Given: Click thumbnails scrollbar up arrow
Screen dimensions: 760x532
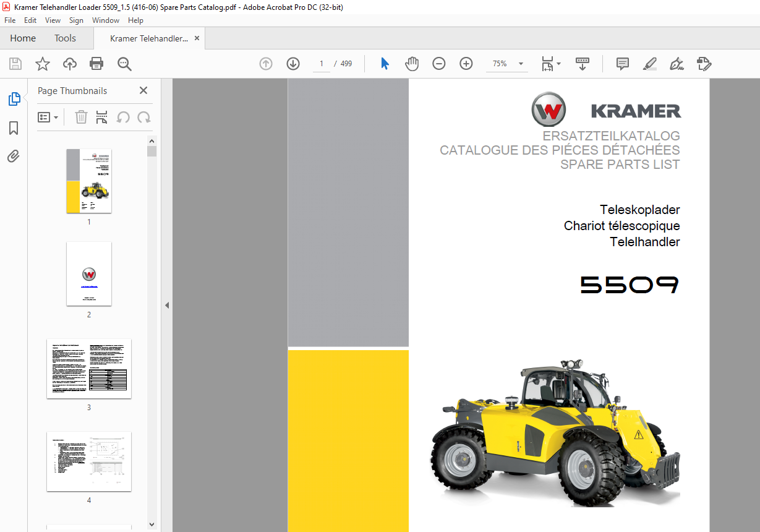Looking at the screenshot, I should coord(152,141).
